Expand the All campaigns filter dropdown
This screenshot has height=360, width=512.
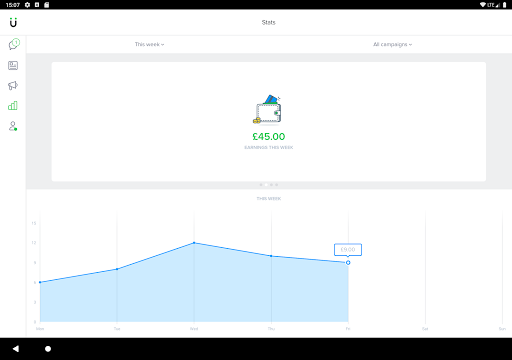tap(392, 44)
